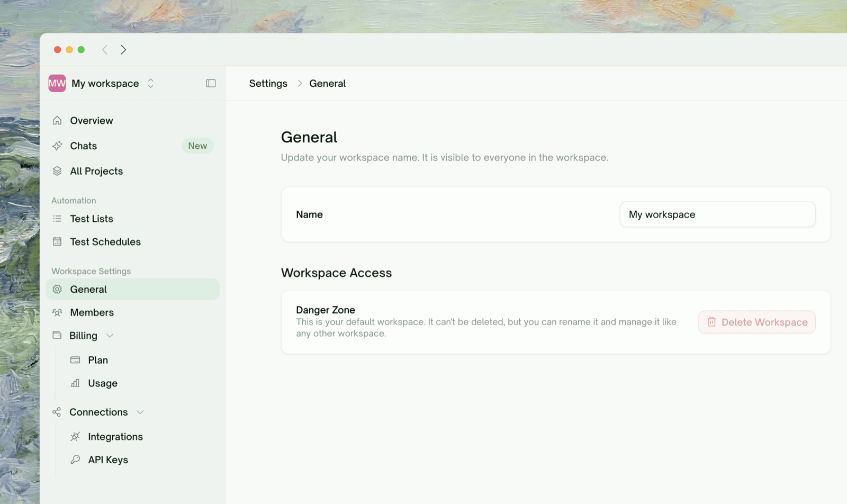Click the breadcrumb chevron separator
The width and height of the screenshot is (847, 504).
tap(300, 84)
